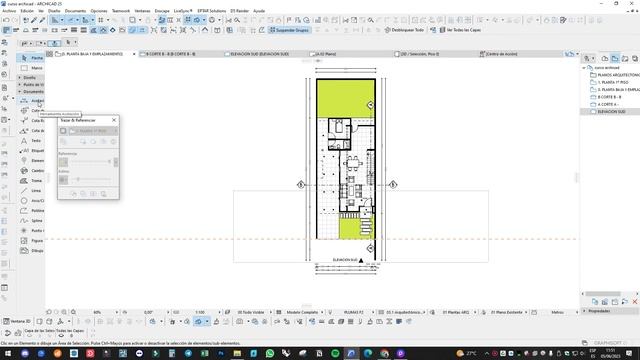Screen dimensions: 640x360
Task: Open the Documento menu
Action: click(76, 11)
